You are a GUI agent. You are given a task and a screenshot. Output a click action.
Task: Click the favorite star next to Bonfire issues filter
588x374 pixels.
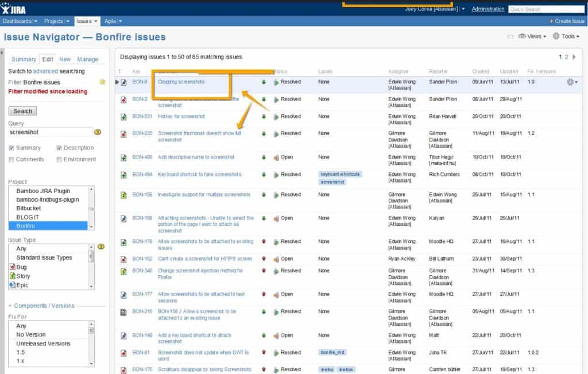[102, 82]
